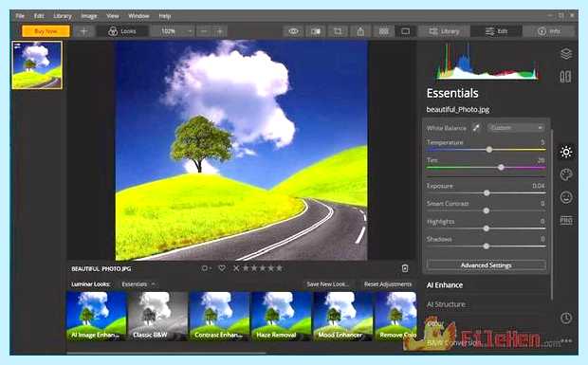
Task: Open the Layers icon in right sidebar
Action: pos(566,54)
